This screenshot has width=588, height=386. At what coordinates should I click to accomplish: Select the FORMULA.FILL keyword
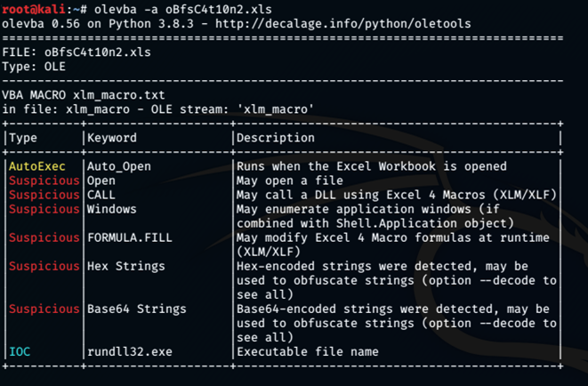click(130, 237)
